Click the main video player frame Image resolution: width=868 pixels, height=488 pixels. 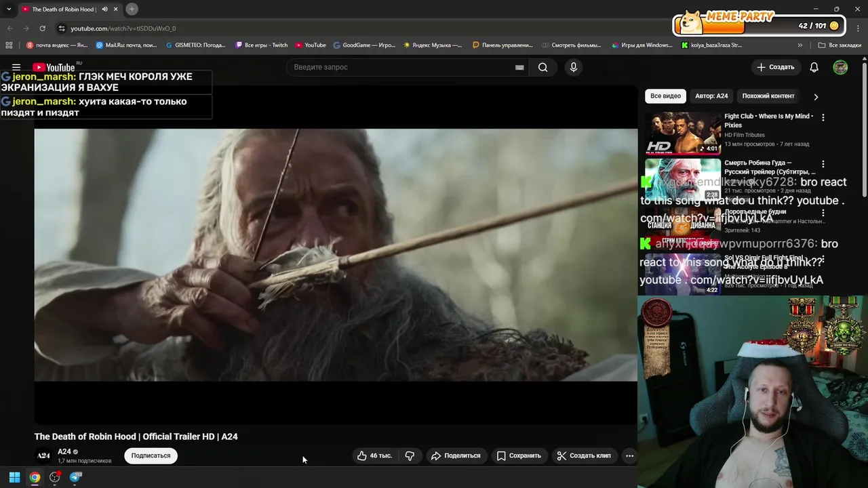(336, 255)
